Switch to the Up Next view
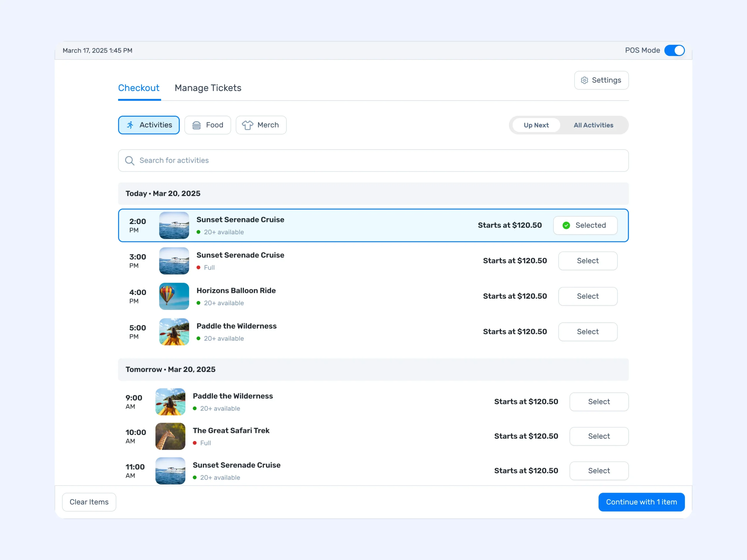The image size is (747, 560). point(536,125)
